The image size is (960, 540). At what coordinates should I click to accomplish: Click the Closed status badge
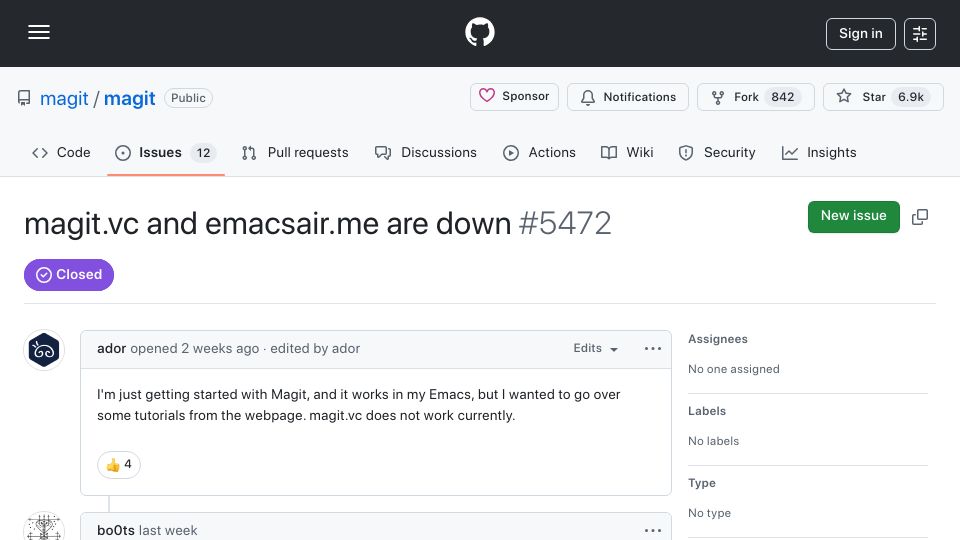pos(69,275)
